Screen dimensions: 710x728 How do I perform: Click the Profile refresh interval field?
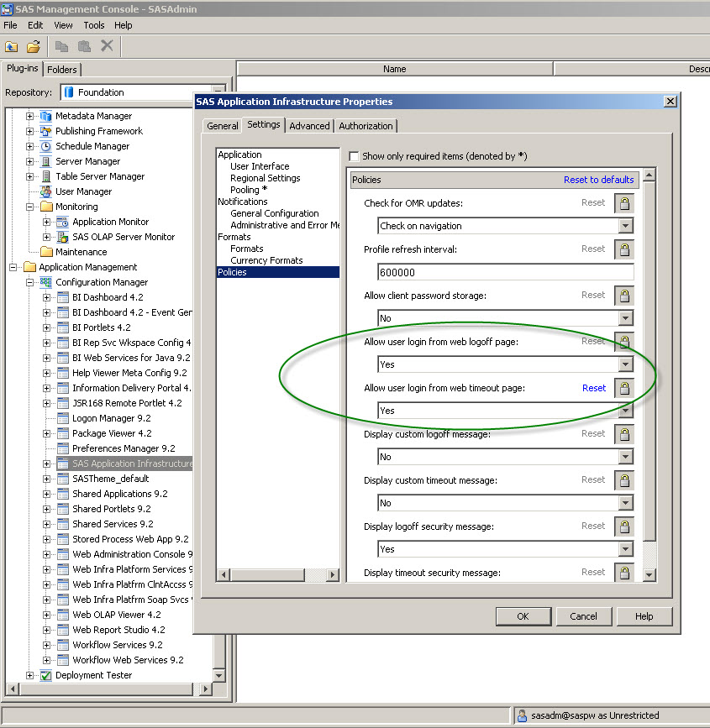(x=505, y=272)
